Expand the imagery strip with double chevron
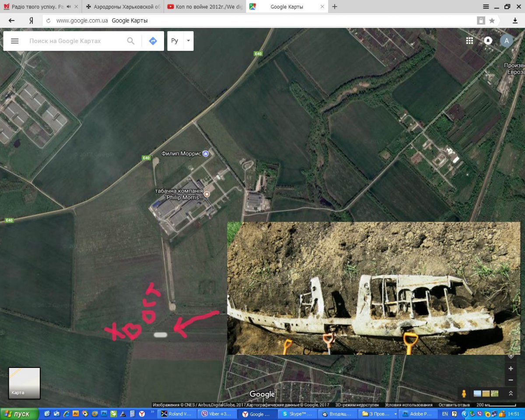The width and height of the screenshot is (525, 420). pos(511,393)
